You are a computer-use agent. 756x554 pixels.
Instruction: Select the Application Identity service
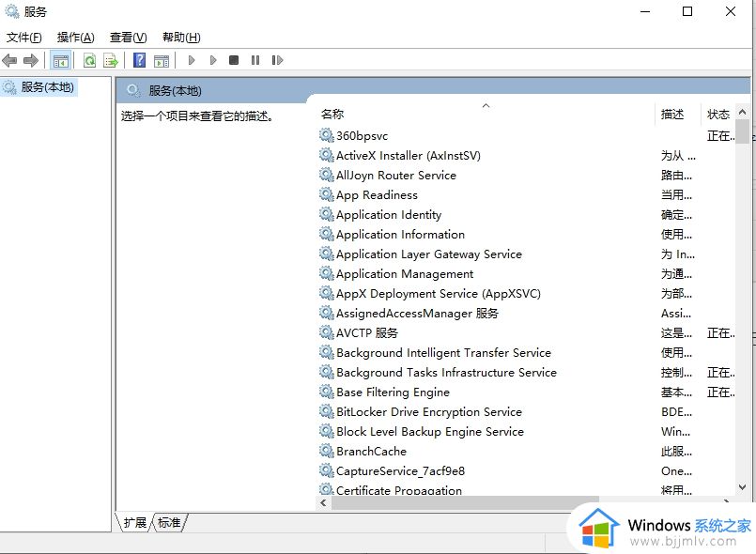(527, 215)
